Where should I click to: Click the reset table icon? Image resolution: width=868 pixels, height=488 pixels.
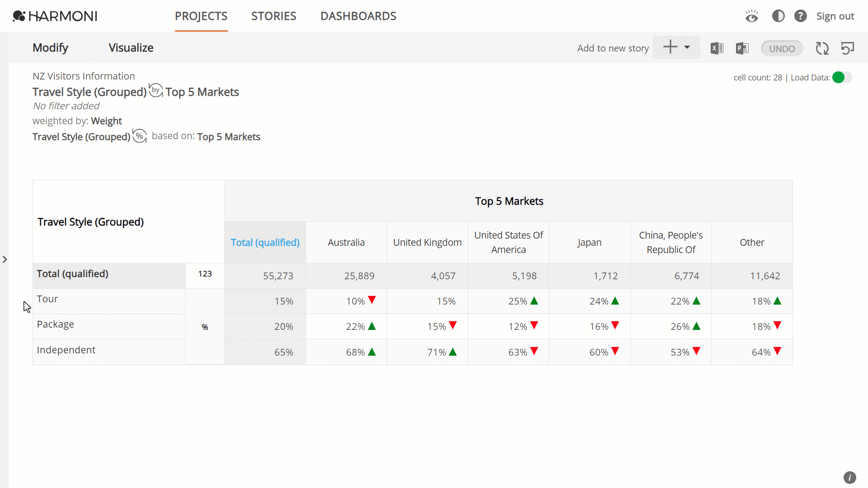(848, 48)
